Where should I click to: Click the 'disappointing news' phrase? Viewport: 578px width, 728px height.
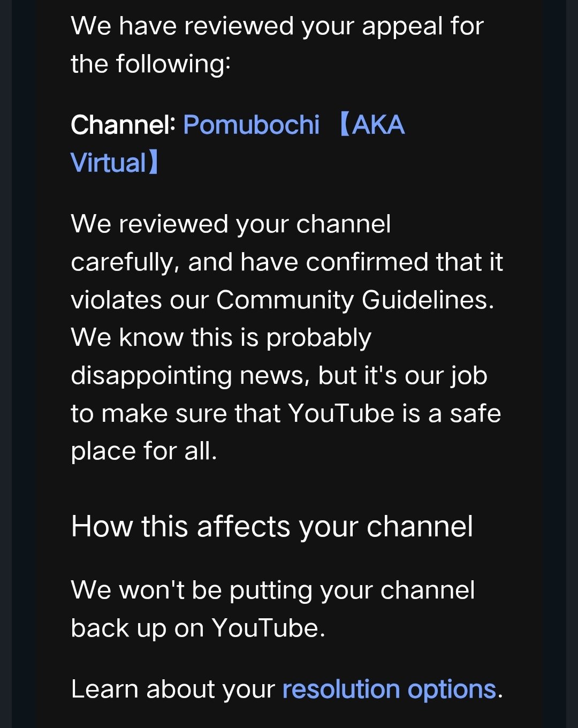click(190, 376)
